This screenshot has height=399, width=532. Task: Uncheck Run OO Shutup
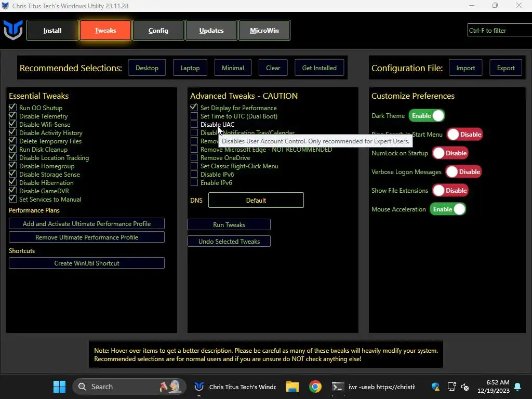pyautogui.click(x=12, y=108)
